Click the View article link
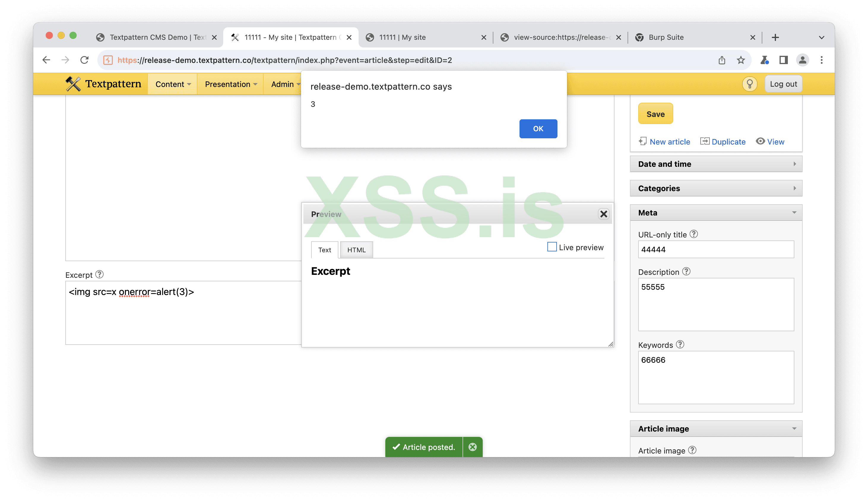Screen dimensions: 868x501 click(x=775, y=142)
